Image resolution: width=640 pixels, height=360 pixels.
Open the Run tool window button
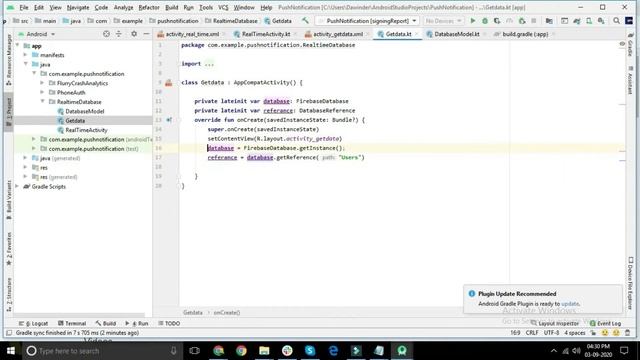[137, 323]
